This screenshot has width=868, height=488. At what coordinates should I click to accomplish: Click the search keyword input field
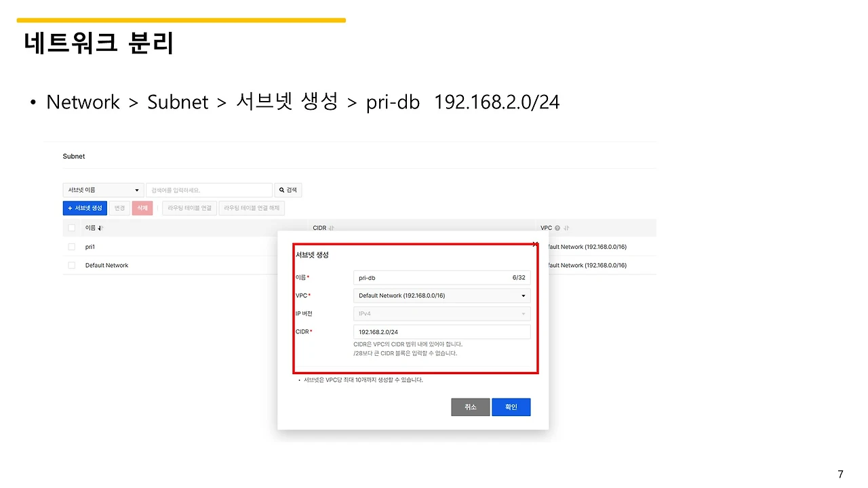(x=209, y=190)
